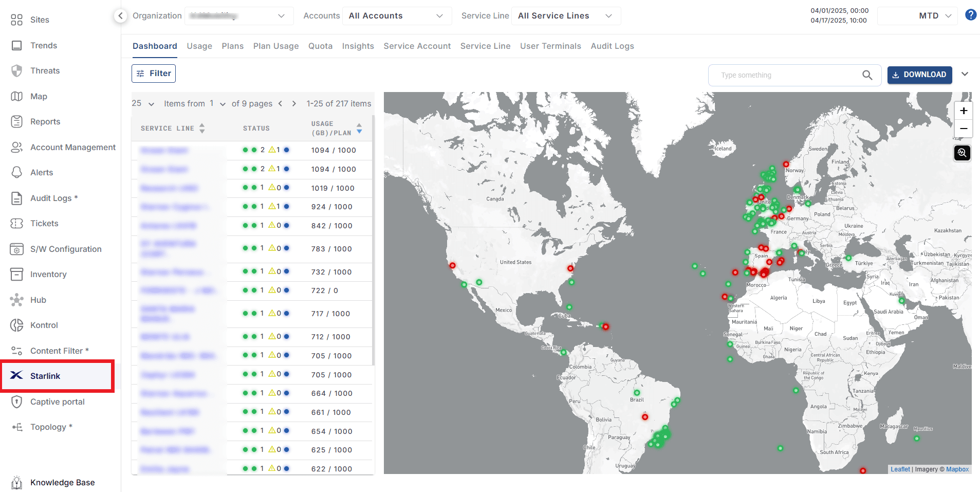Click the Download button

point(919,75)
